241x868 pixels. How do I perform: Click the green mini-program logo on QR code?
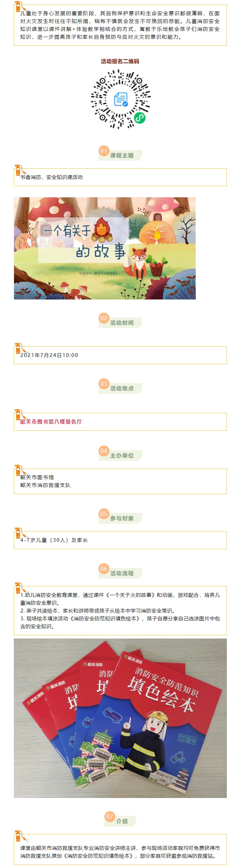point(139,118)
